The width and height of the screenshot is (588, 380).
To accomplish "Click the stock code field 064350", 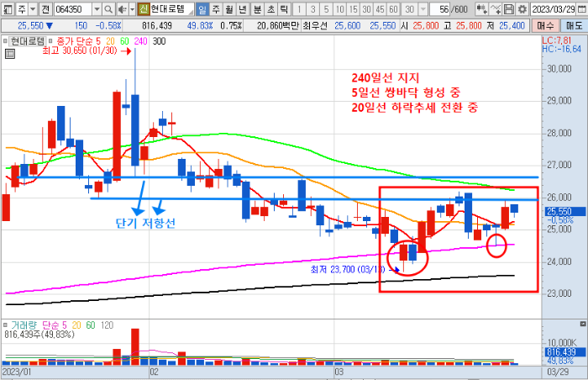I will [73, 9].
